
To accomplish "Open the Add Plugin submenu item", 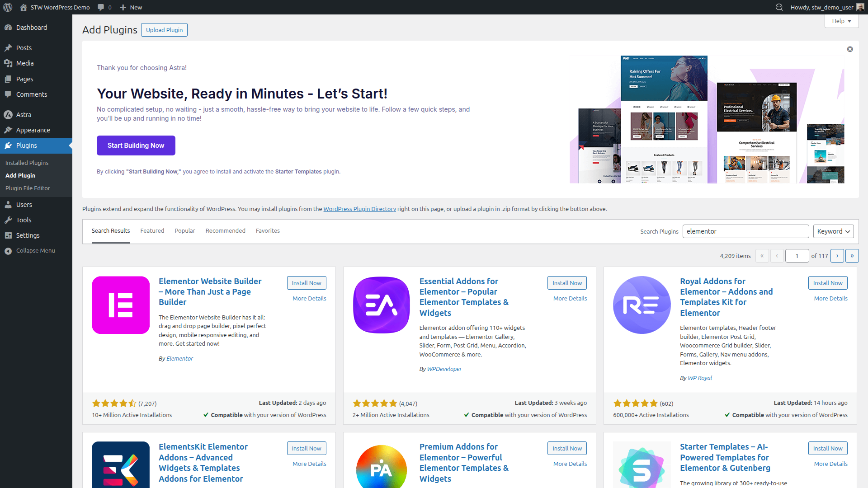I will pos(20,175).
